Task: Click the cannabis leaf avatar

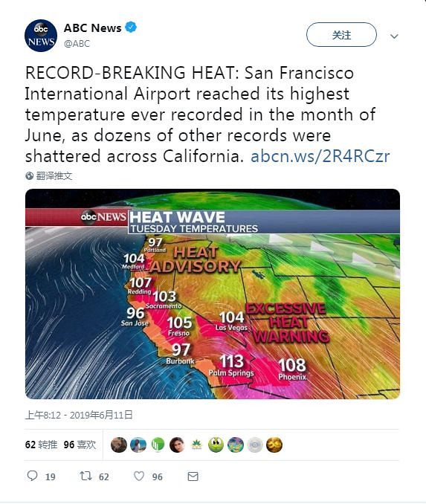Action: tap(196, 445)
